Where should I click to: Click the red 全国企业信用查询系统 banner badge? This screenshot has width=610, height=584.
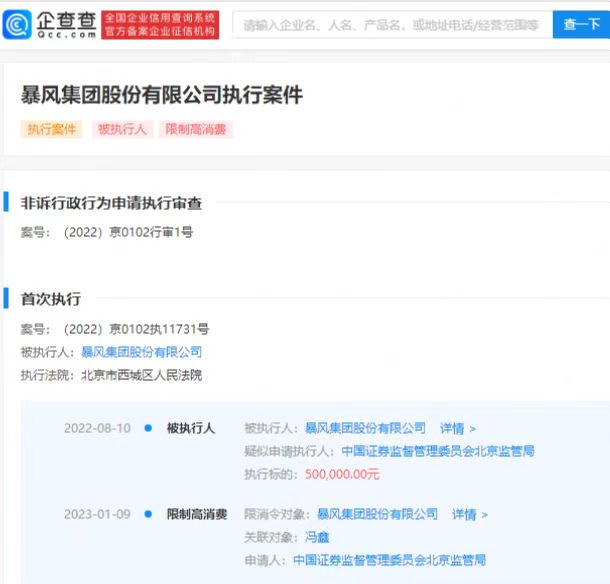point(160,25)
